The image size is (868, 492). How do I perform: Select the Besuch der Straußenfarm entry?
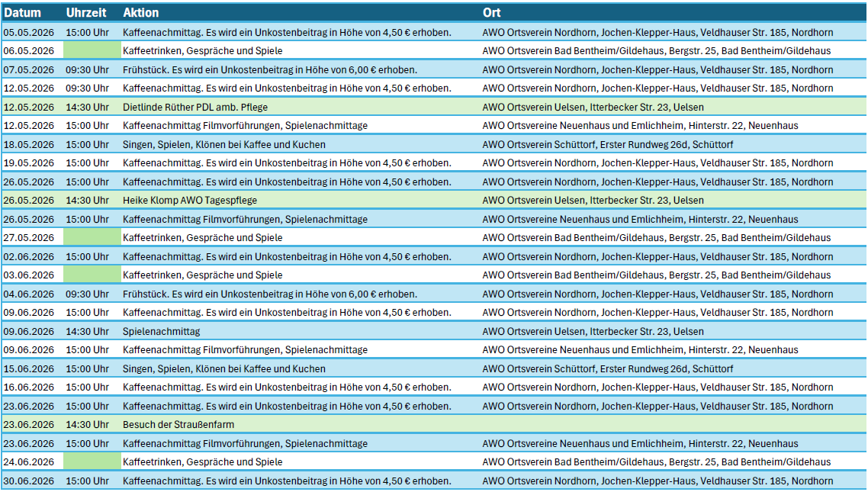pyautogui.click(x=178, y=425)
